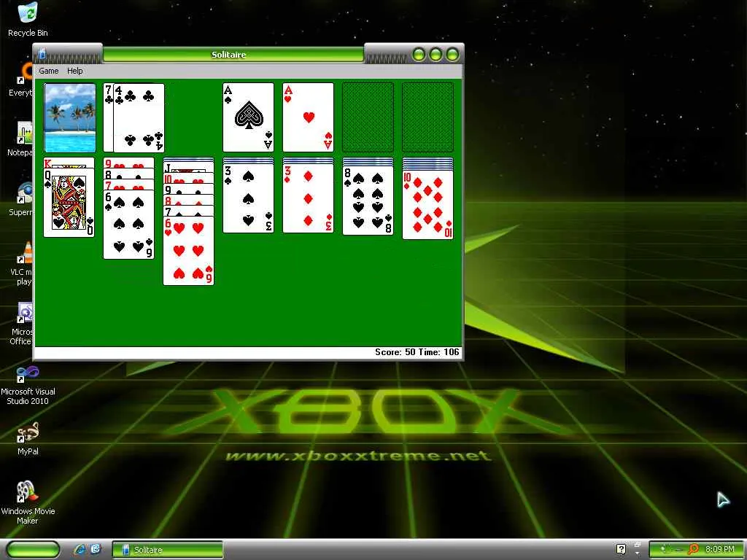Viewport: 747px width, 560px height.
Task: Click the Score and Time status text
Action: (417, 352)
